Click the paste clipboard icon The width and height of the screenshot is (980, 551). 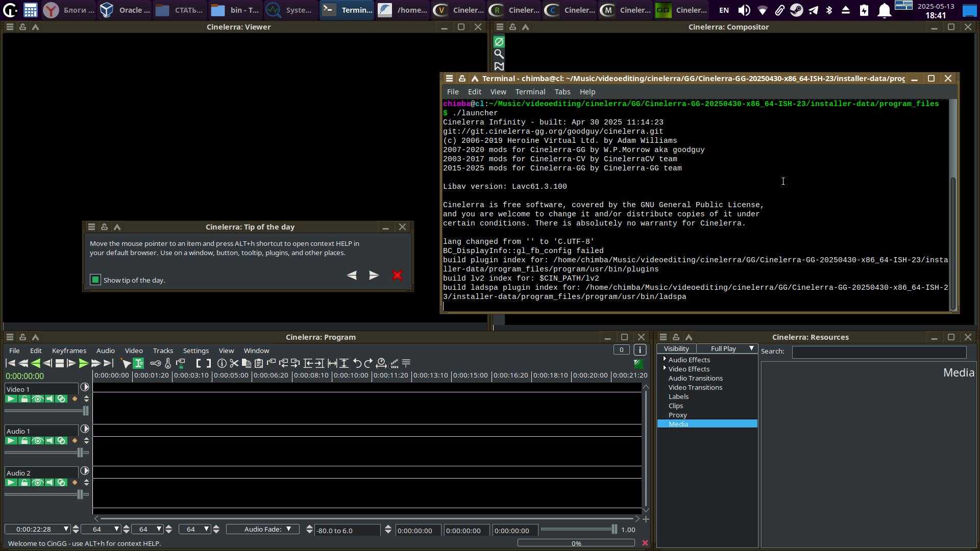pyautogui.click(x=259, y=363)
